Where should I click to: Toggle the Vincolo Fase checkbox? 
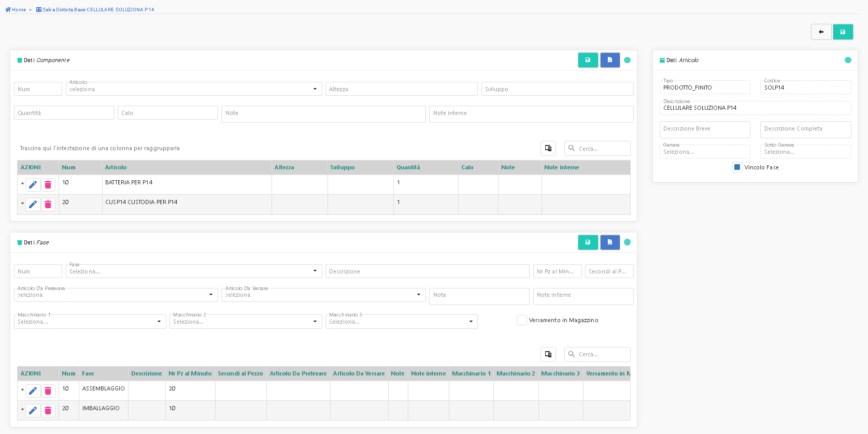click(737, 167)
